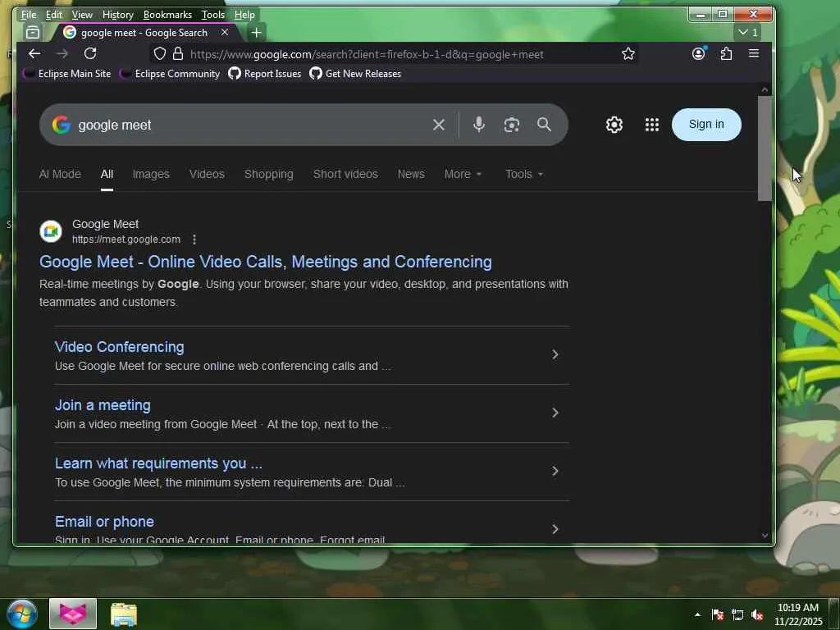Image resolution: width=840 pixels, height=630 pixels.
Task: Open the list all tabs dropdown
Action: 747,33
